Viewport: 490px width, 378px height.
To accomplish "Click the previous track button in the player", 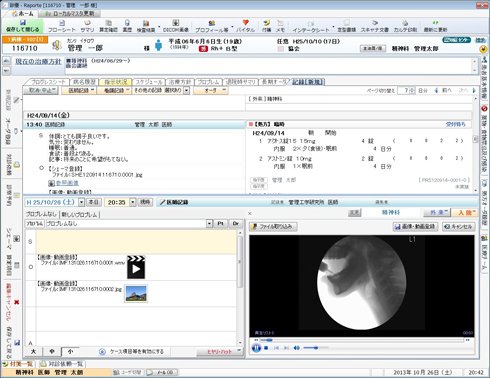I will [276, 348].
